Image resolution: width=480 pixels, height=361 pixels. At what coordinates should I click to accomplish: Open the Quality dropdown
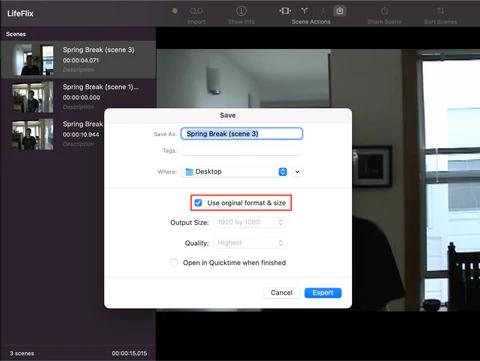pos(250,243)
